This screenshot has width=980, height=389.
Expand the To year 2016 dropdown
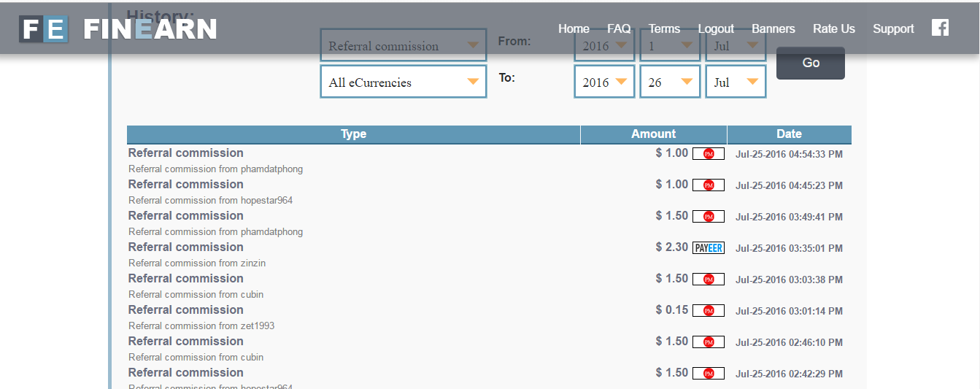pyautogui.click(x=604, y=82)
